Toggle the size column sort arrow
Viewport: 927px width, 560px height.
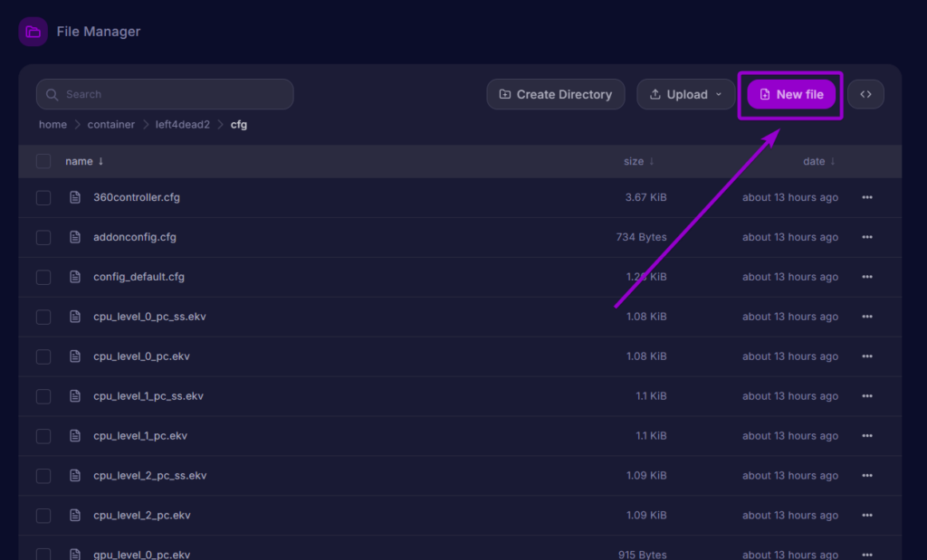click(653, 161)
